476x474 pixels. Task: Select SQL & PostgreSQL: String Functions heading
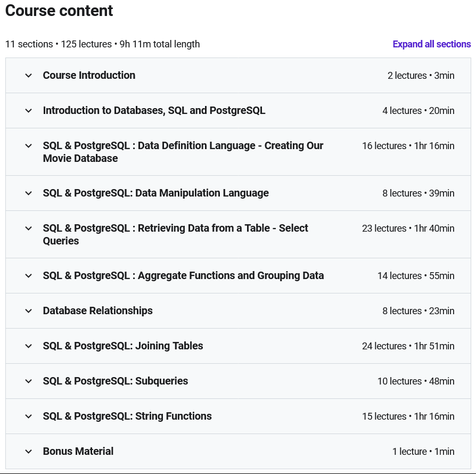[x=127, y=416]
